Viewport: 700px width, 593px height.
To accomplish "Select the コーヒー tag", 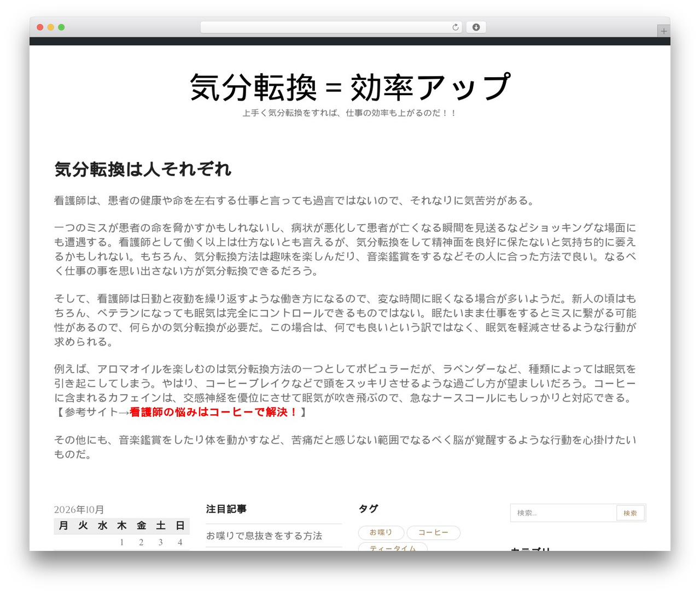I will (x=433, y=532).
